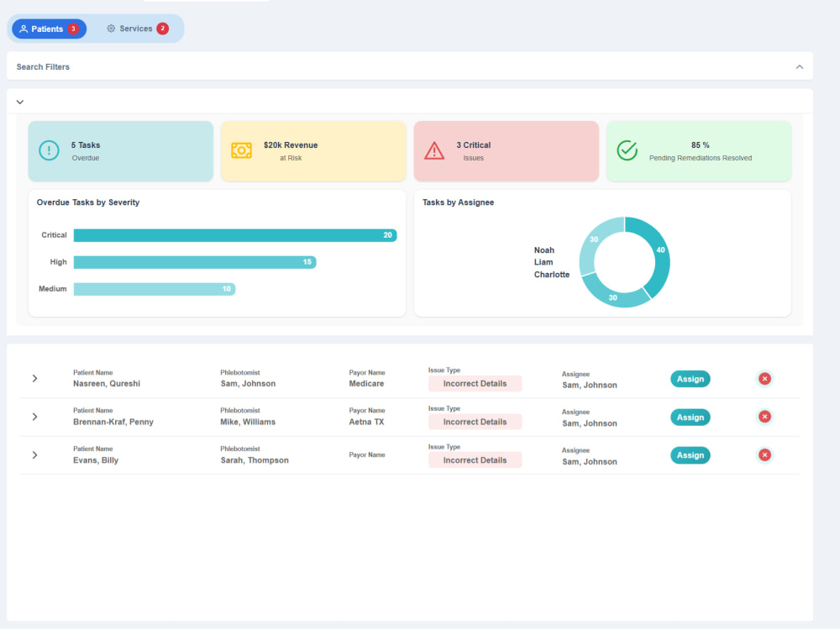Click the Medium severity bar showing 10
The width and height of the screenshot is (840, 630).
point(155,289)
